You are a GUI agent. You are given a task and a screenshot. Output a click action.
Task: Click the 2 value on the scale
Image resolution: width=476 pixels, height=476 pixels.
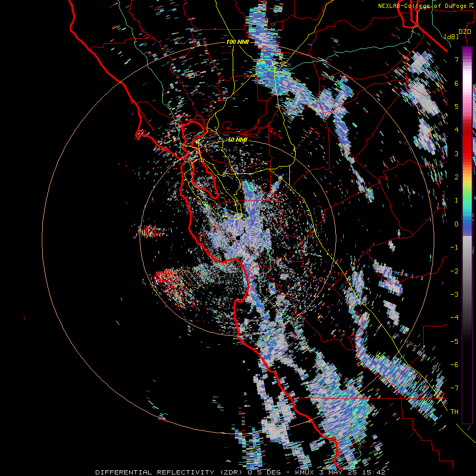pos(456,177)
